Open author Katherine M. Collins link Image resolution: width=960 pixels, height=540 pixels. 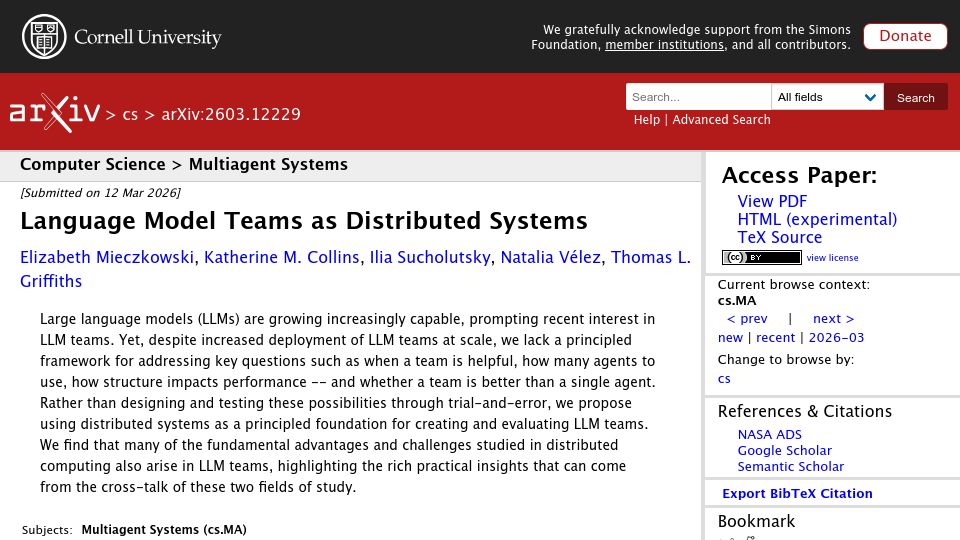[x=282, y=257]
